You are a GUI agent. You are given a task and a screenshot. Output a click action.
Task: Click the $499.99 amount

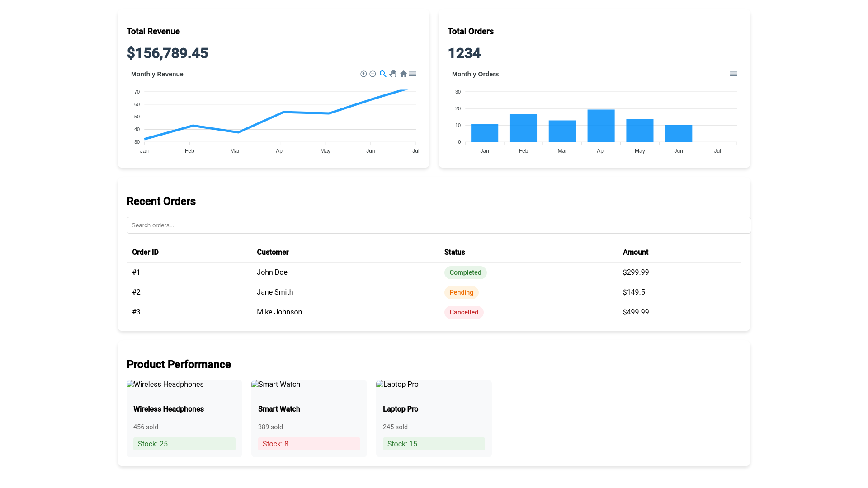click(x=636, y=312)
